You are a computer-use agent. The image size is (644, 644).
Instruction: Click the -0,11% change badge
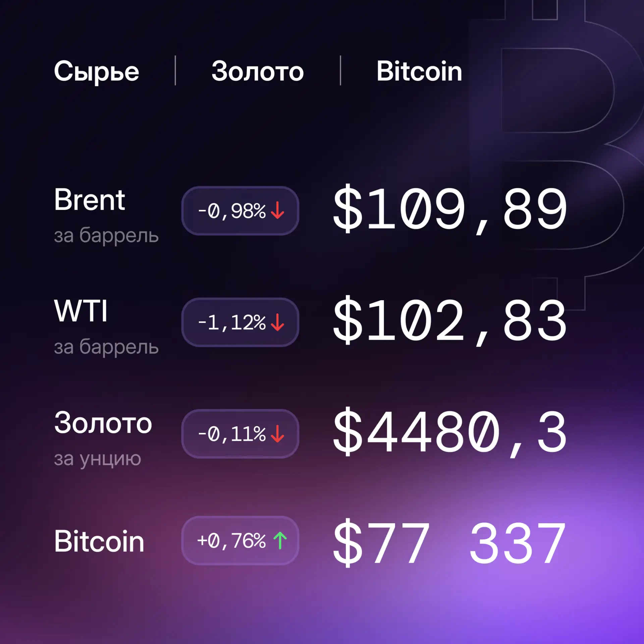point(240,434)
